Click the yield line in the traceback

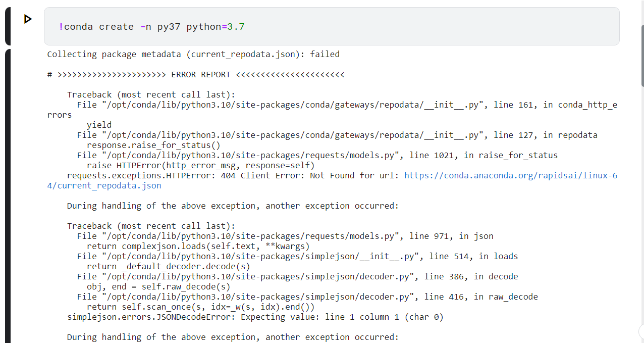[x=99, y=125]
